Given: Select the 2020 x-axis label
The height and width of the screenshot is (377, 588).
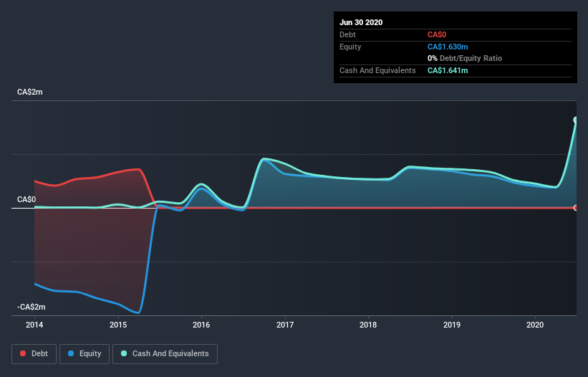Looking at the screenshot, I should [x=535, y=325].
